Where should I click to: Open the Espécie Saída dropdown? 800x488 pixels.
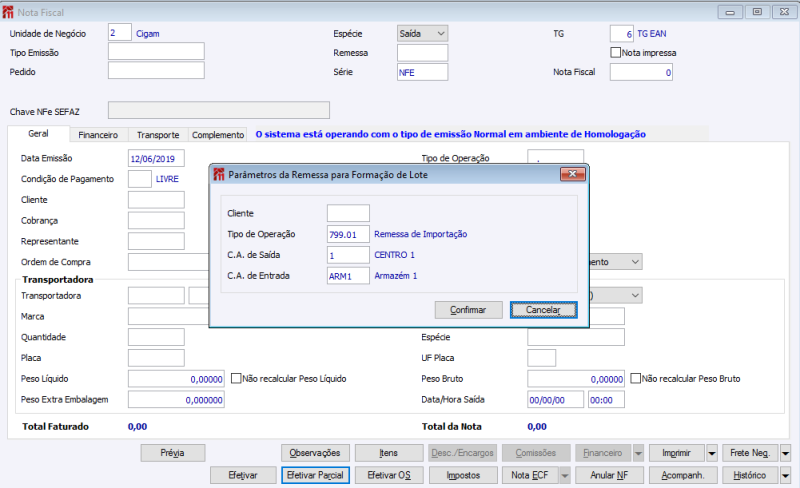[x=441, y=34]
